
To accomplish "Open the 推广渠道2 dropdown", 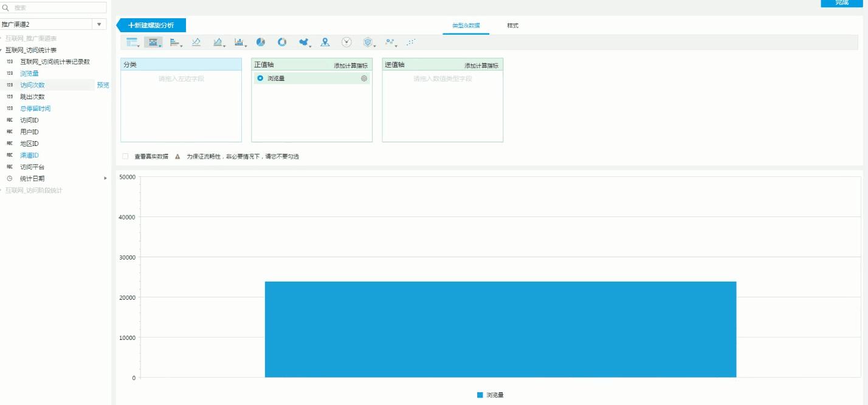I will 98,24.
